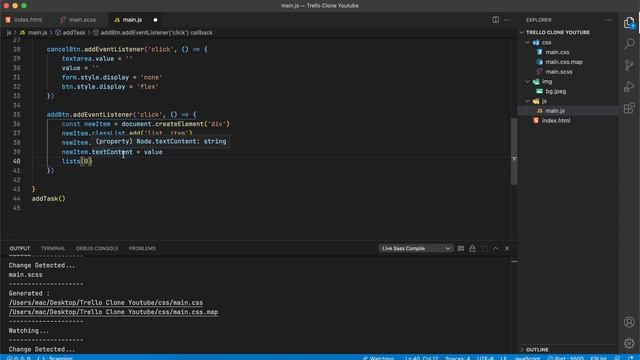Select Live Sass Compile output channel dropdown
This screenshot has width=640, height=360.
416,248
